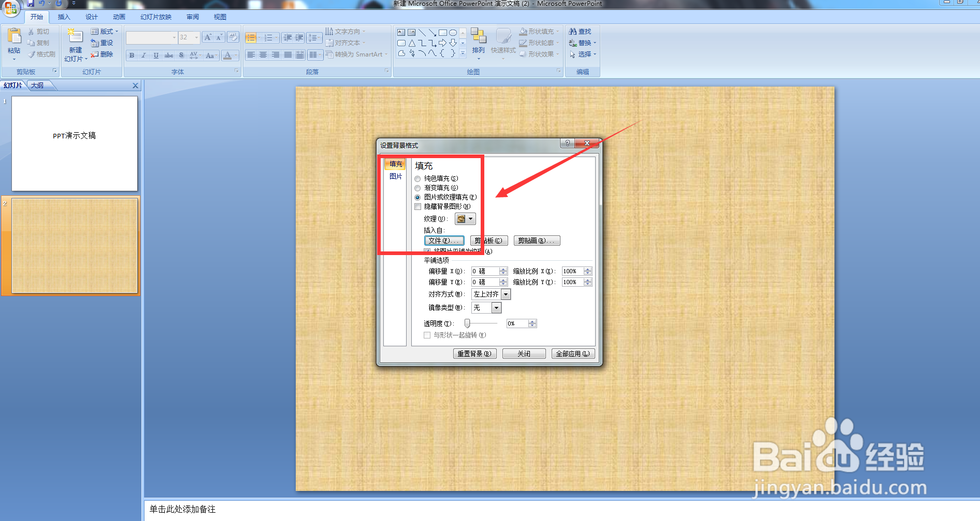
Task: Click the Save icon in quick access toolbar
Action: [x=31, y=3]
